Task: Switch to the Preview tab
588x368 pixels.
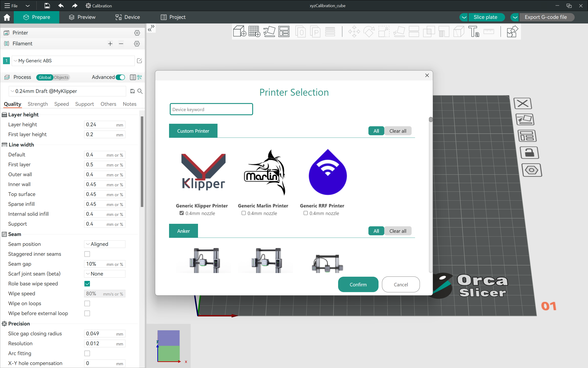Action: 82,17
